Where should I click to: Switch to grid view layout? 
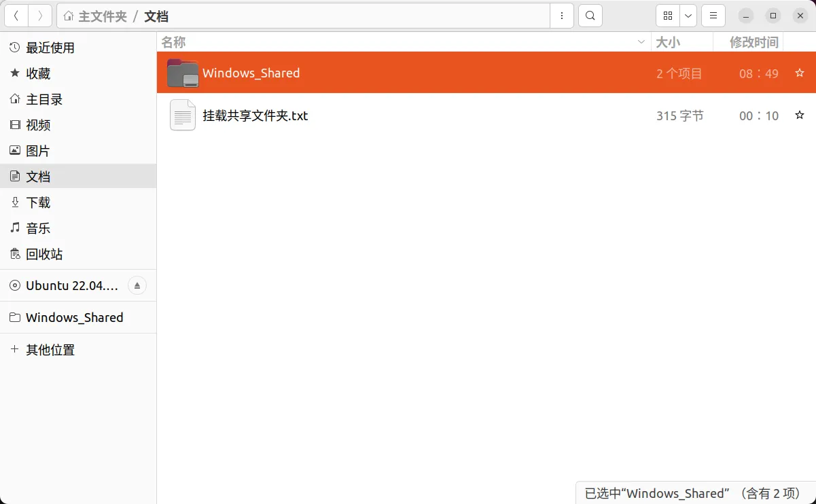click(667, 15)
